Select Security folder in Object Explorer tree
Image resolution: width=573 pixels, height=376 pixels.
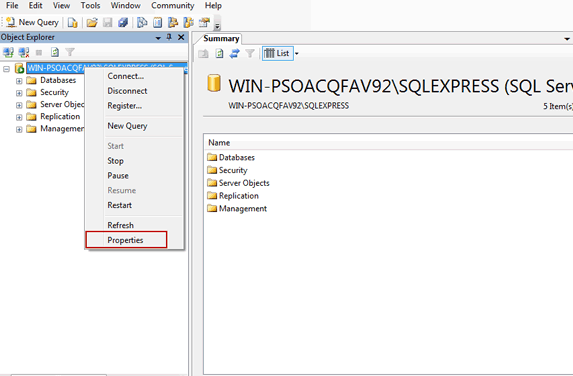tap(54, 92)
